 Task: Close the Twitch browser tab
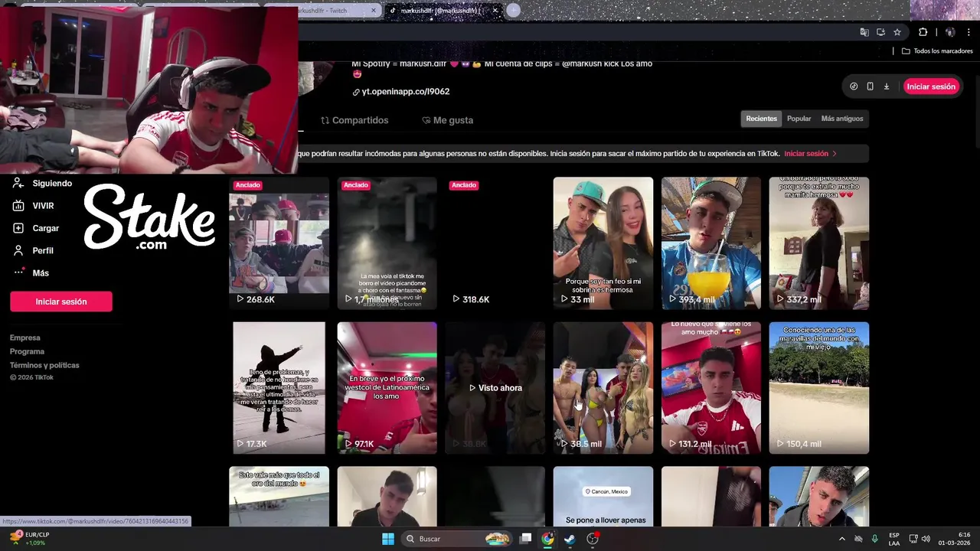click(374, 11)
